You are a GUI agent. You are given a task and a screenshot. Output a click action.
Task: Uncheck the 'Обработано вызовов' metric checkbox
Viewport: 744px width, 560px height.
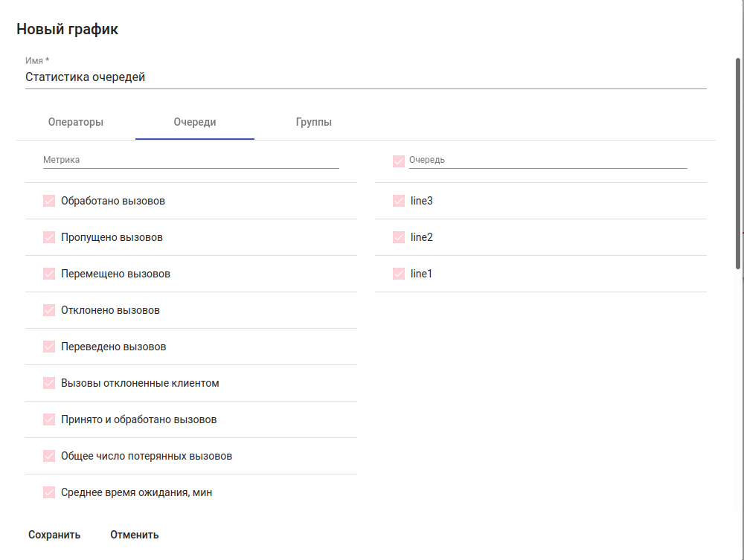pos(49,201)
